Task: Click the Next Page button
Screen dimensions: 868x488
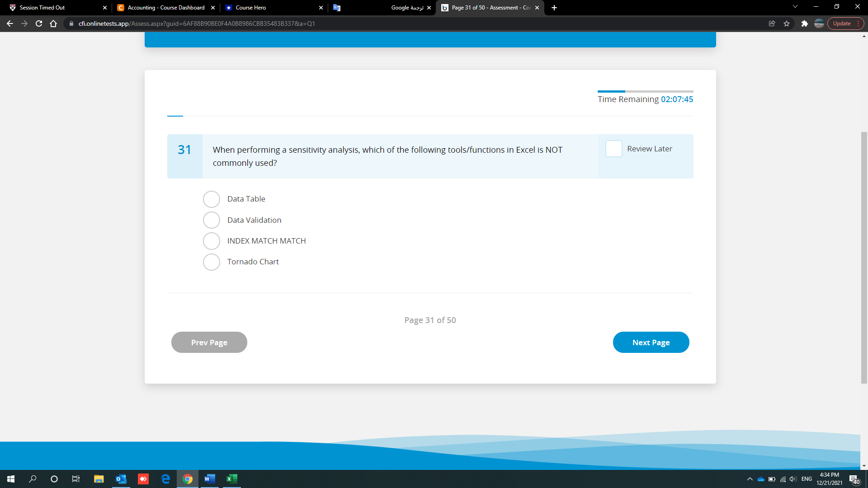Action: (651, 342)
